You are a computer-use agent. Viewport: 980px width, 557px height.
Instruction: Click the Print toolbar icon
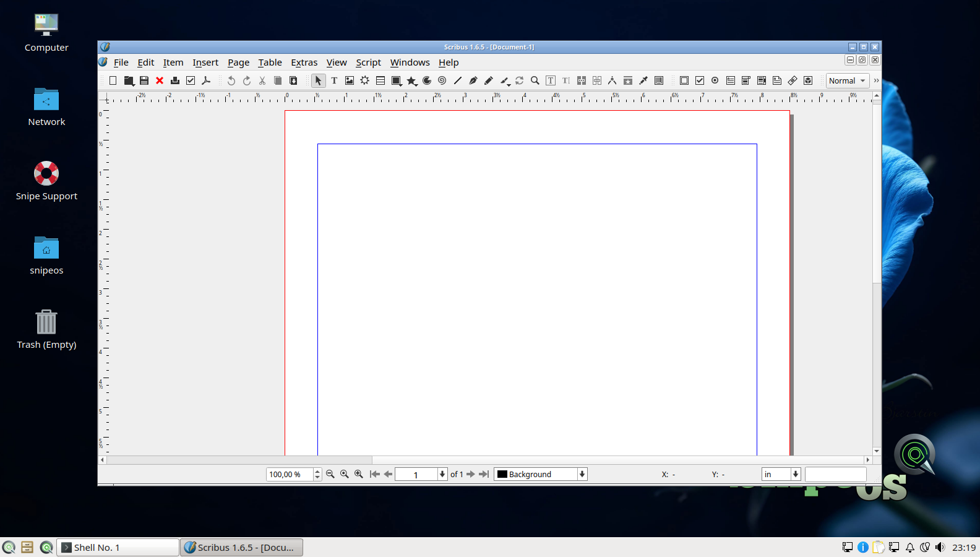175,80
